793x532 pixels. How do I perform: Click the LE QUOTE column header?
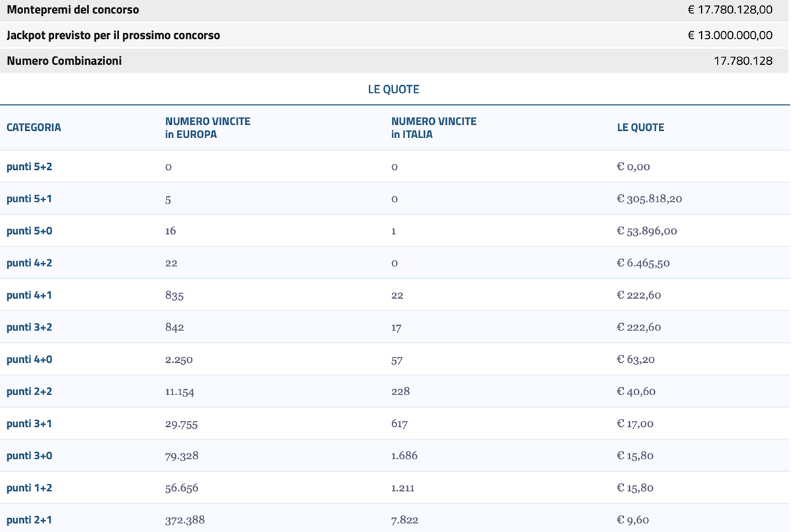pos(640,128)
